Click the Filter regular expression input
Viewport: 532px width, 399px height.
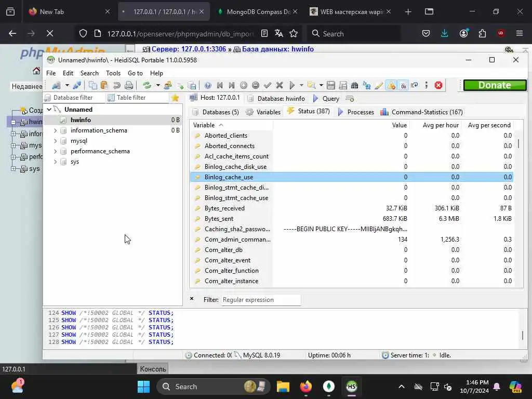point(261,300)
